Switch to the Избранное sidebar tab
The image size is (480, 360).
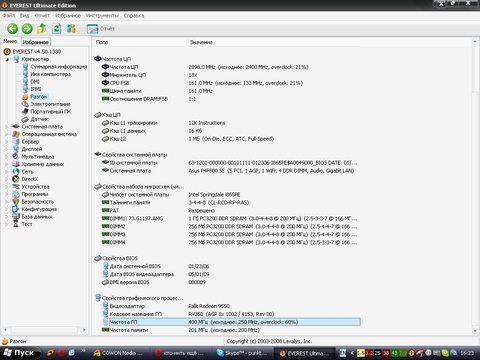point(36,42)
